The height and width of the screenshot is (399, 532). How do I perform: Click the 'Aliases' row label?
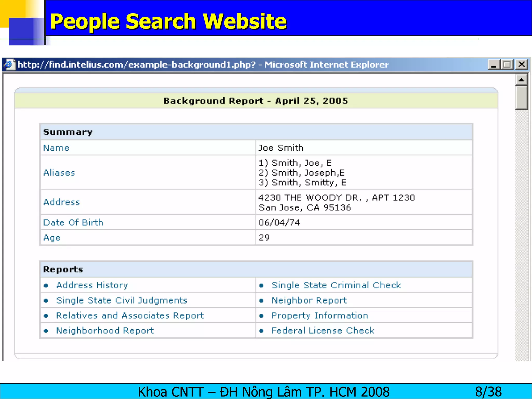[59, 173]
